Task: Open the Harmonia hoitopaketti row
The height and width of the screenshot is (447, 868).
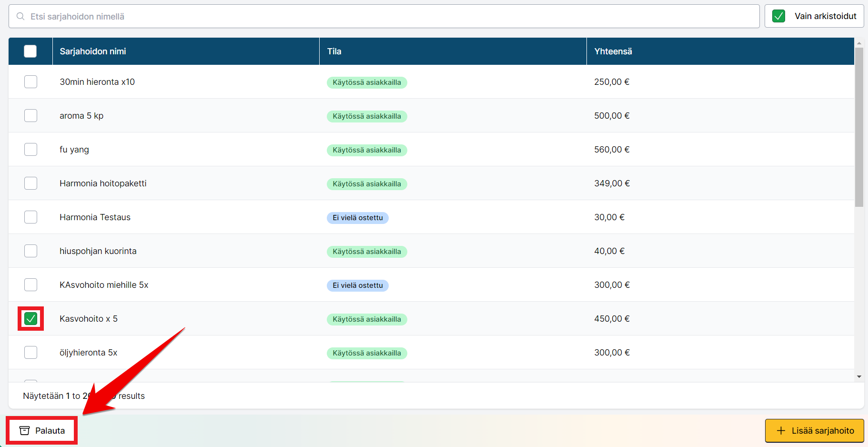Action: [103, 183]
